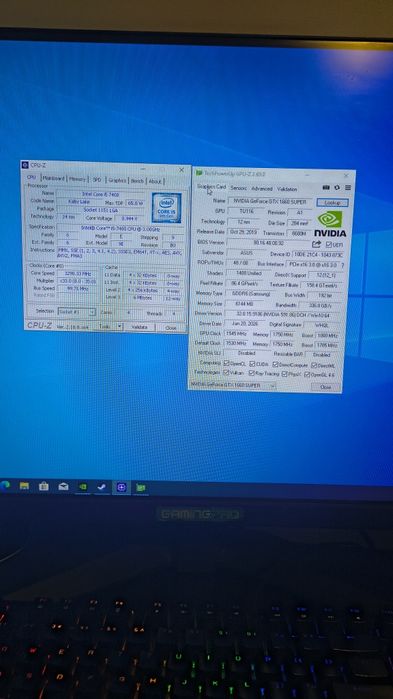Click the CPU-Z taskbar icon
The image size is (393, 699).
(x=121, y=487)
